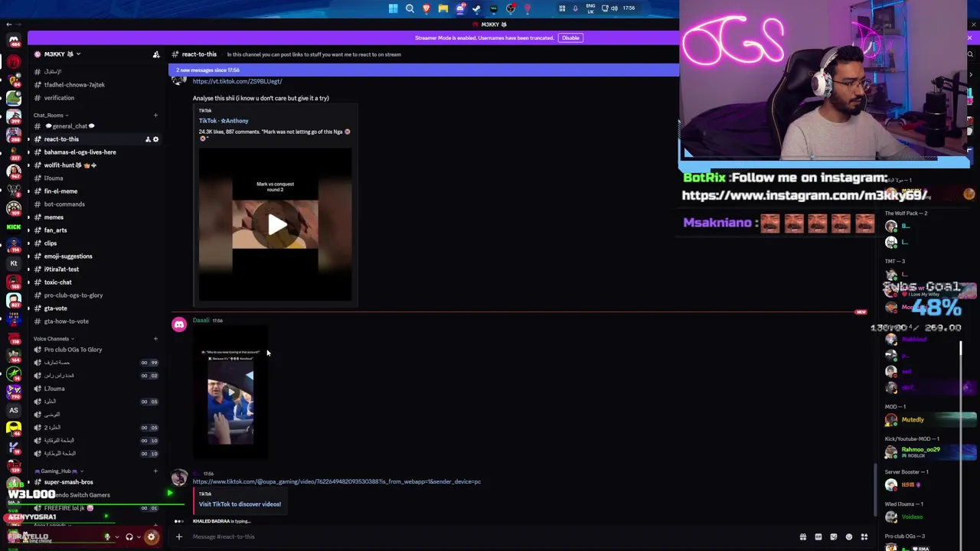
Task: Select the Kick server icon in server list
Action: [x=14, y=227]
